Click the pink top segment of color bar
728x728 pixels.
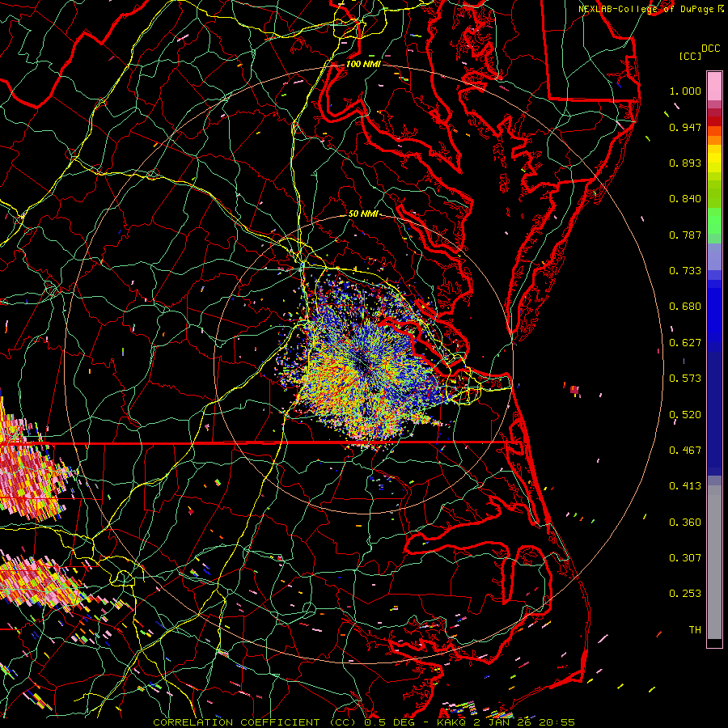[714, 87]
